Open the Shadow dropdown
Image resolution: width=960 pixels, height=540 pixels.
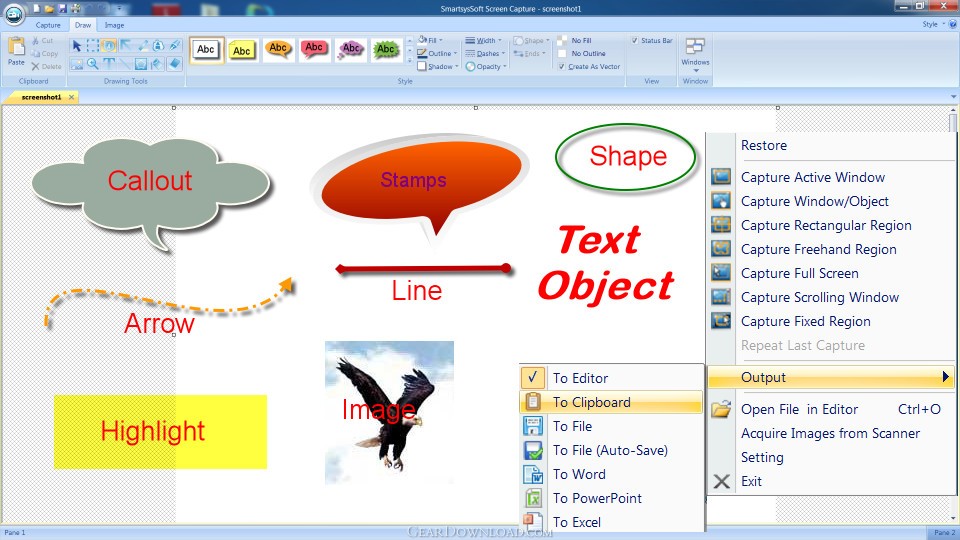pos(438,66)
